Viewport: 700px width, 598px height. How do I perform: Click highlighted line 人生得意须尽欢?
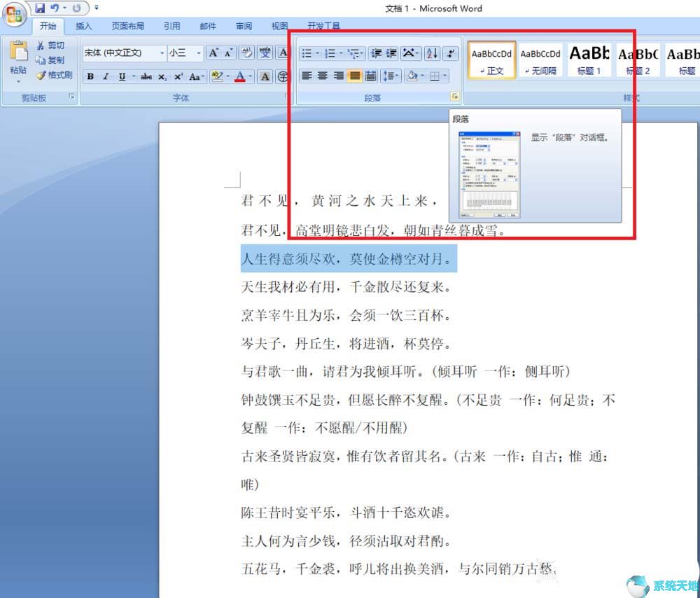pos(349,258)
